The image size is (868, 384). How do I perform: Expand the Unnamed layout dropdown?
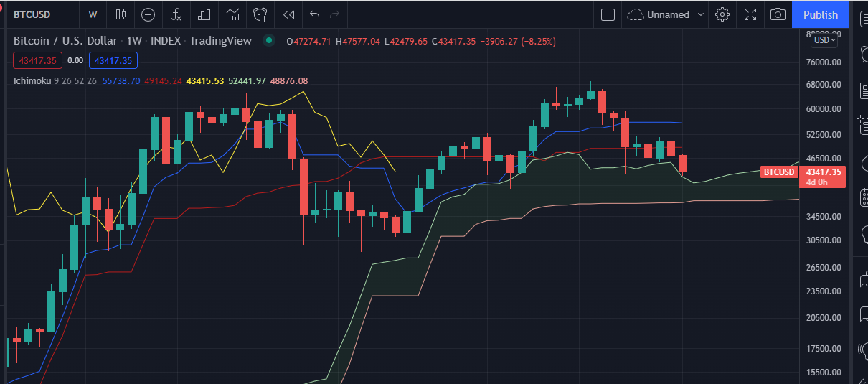tap(701, 14)
